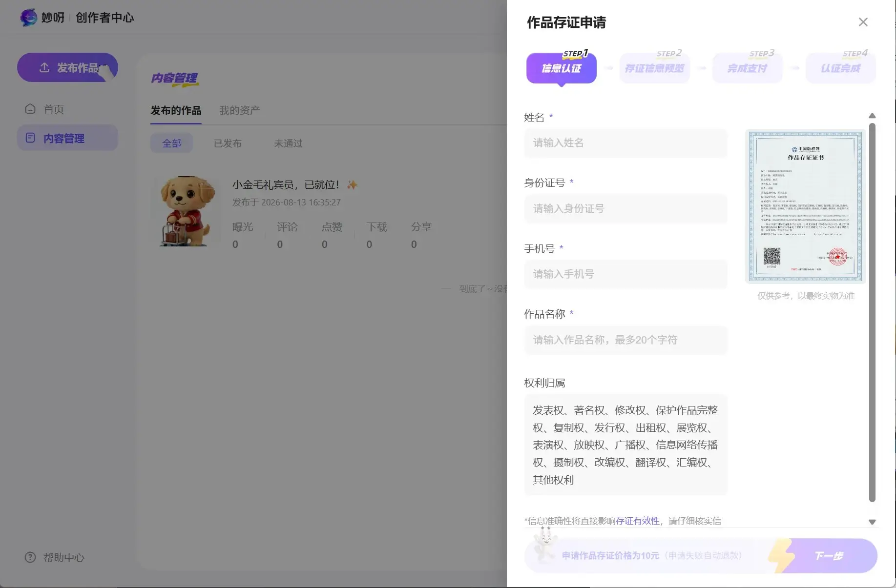Open the 小金毛礼宾员 work thumbnail
Image resolution: width=896 pixels, height=588 pixels.
point(187,211)
